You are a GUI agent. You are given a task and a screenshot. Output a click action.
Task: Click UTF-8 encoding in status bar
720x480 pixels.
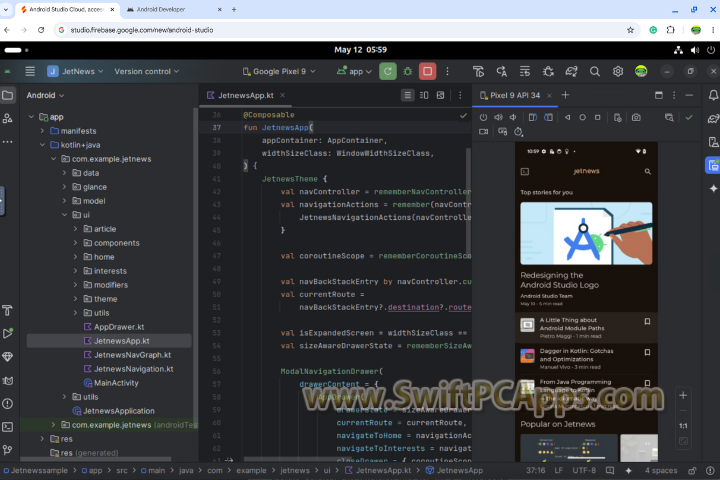(584, 470)
